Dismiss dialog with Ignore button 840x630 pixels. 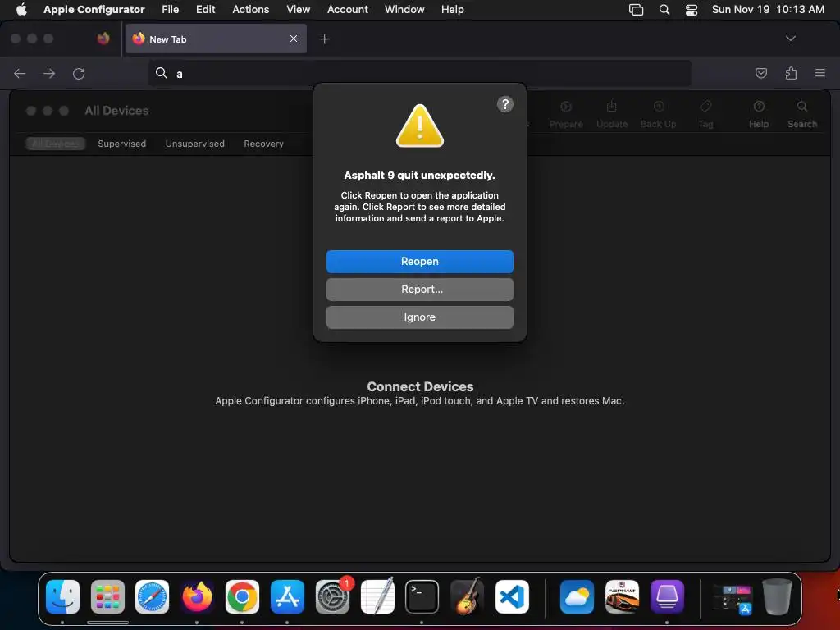pyautogui.click(x=419, y=317)
